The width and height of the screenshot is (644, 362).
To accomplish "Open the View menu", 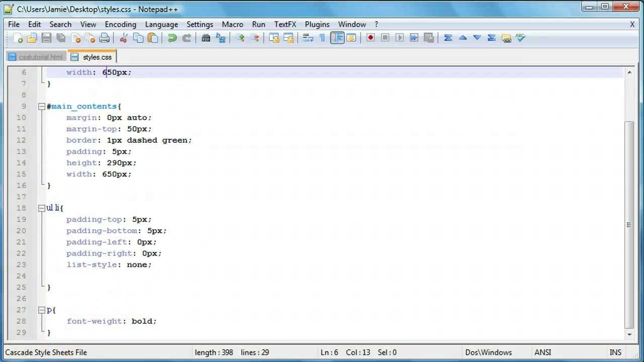I will (x=88, y=24).
